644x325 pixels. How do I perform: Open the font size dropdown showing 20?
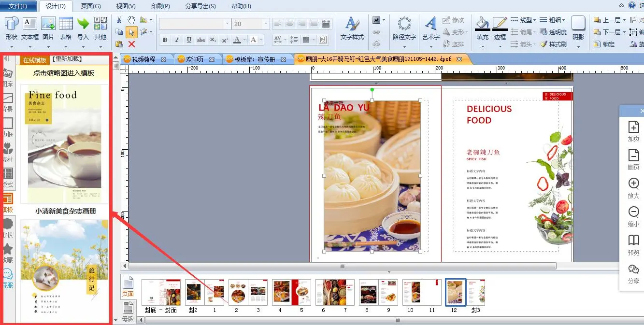point(266,24)
